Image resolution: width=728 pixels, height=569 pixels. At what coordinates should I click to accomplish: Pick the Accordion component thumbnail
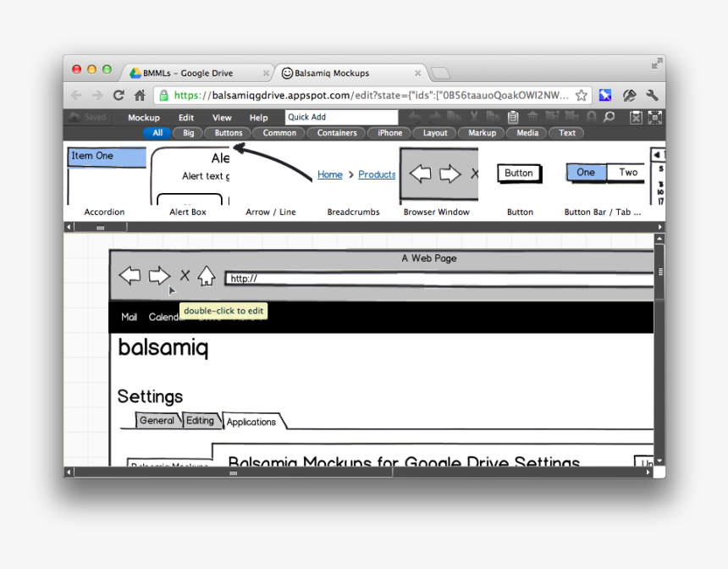click(x=106, y=175)
